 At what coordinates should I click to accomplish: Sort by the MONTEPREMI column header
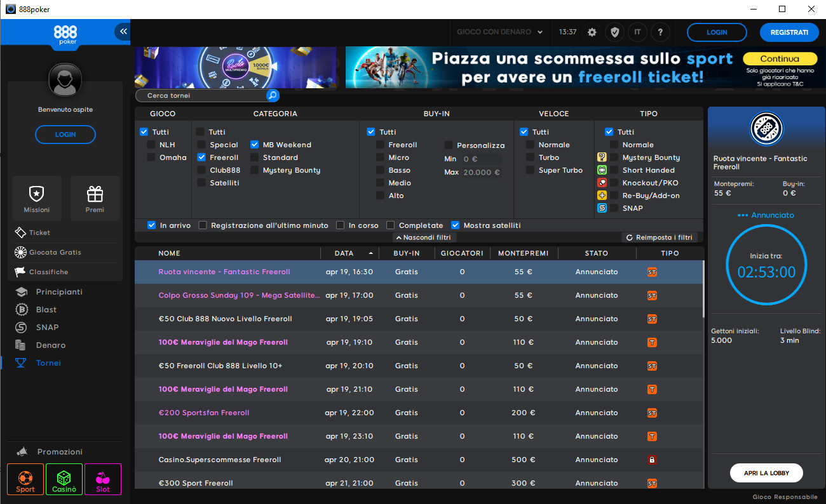click(523, 253)
